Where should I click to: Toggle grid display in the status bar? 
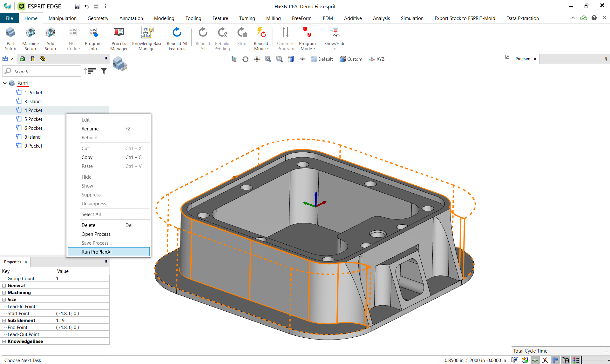[x=555, y=360]
